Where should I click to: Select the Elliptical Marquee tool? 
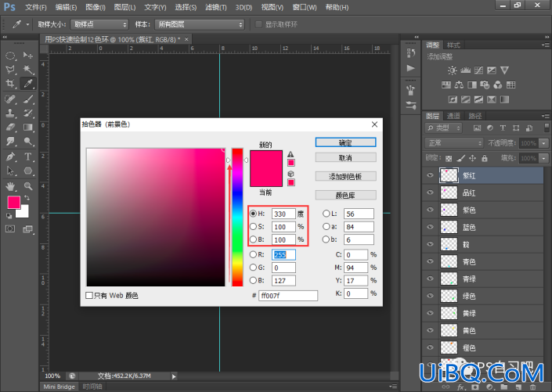[x=10, y=56]
